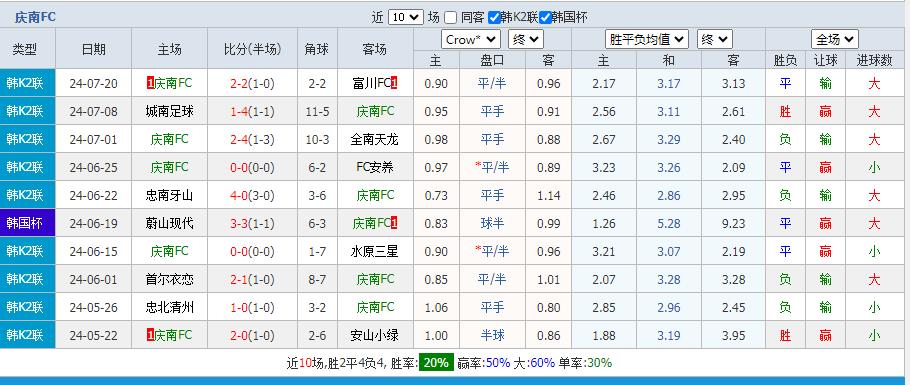910x385 pixels.
Task: Click the 盘口 column header
Action: [x=492, y=60]
